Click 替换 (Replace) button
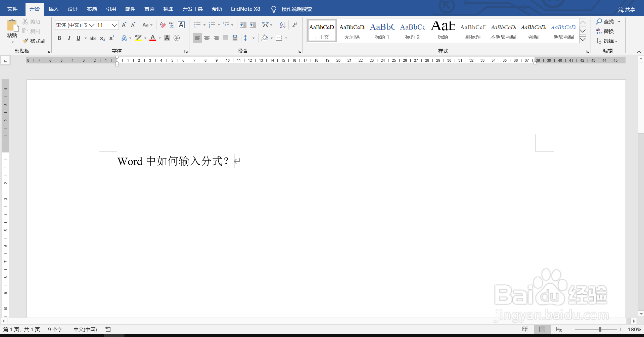The height and width of the screenshot is (337, 644). click(x=605, y=31)
